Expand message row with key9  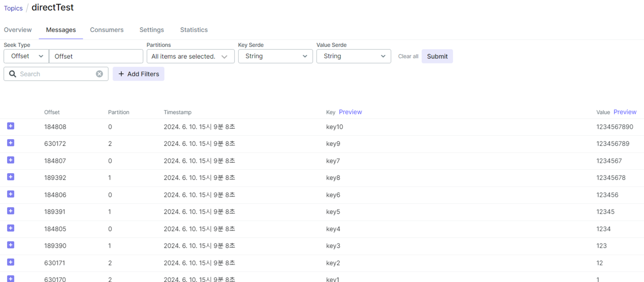[x=10, y=143]
